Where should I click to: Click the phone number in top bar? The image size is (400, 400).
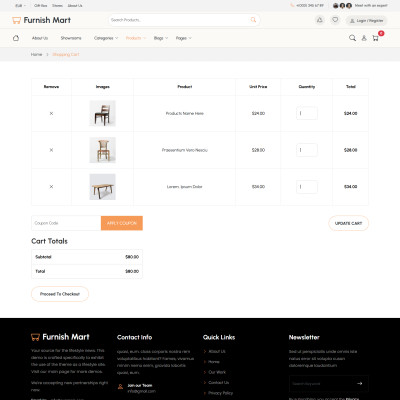310,6
